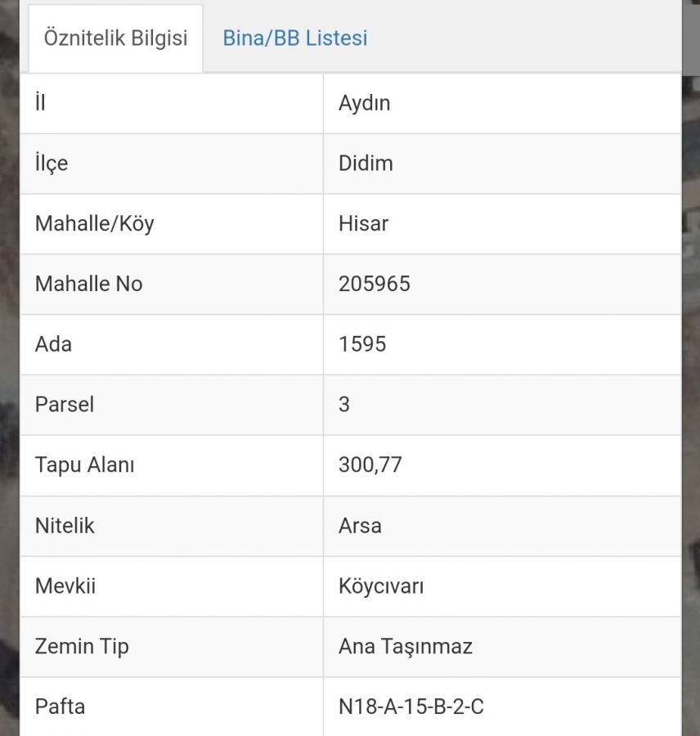Select Mahalle No value 205965

[375, 284]
